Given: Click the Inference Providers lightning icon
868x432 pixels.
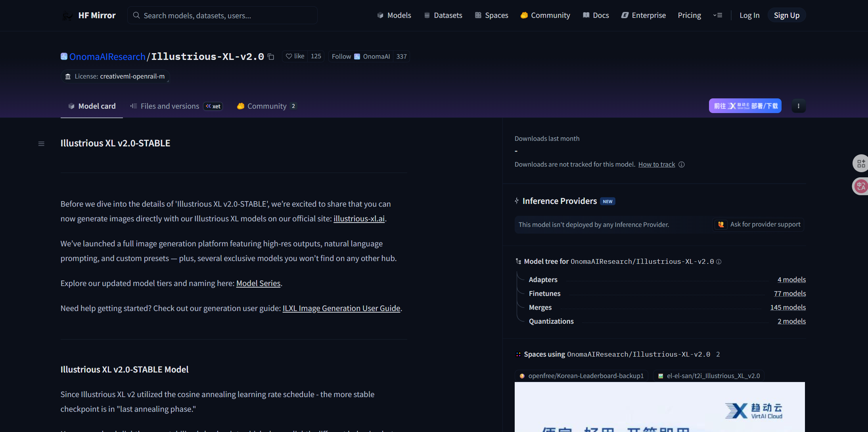Looking at the screenshot, I should click(x=517, y=201).
